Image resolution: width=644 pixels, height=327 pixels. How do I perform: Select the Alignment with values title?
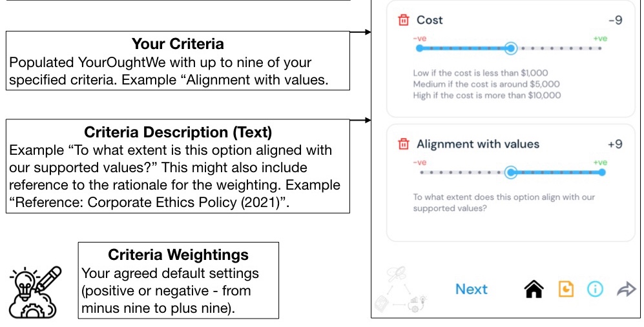click(x=477, y=144)
